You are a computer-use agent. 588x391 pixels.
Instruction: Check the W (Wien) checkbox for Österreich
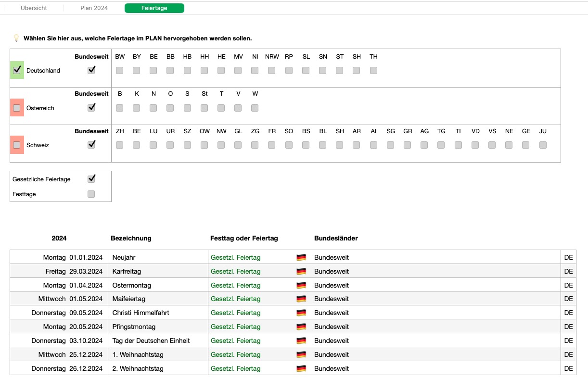click(x=255, y=108)
